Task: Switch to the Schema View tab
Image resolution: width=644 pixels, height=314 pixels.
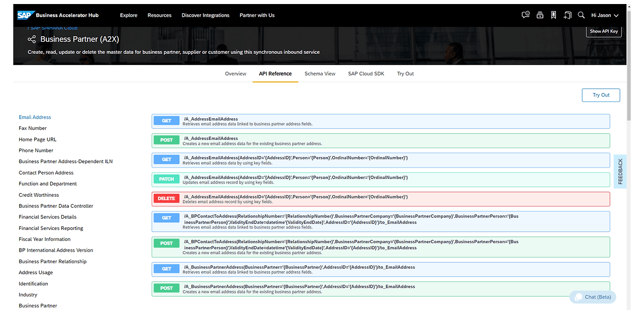Action: click(x=320, y=73)
